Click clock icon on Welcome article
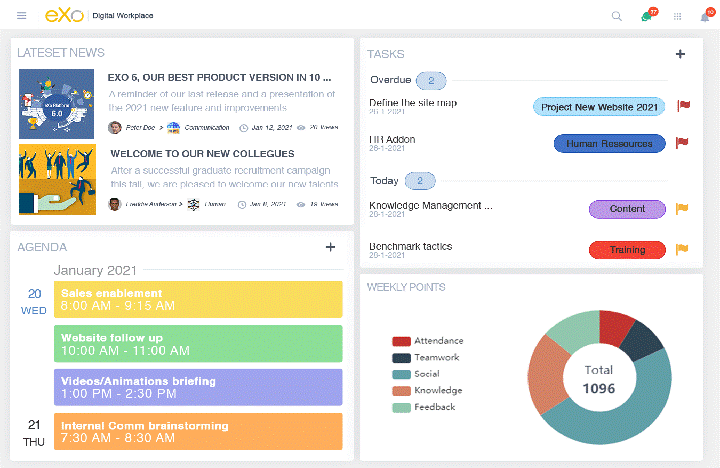This screenshot has width=720, height=468. (x=242, y=204)
